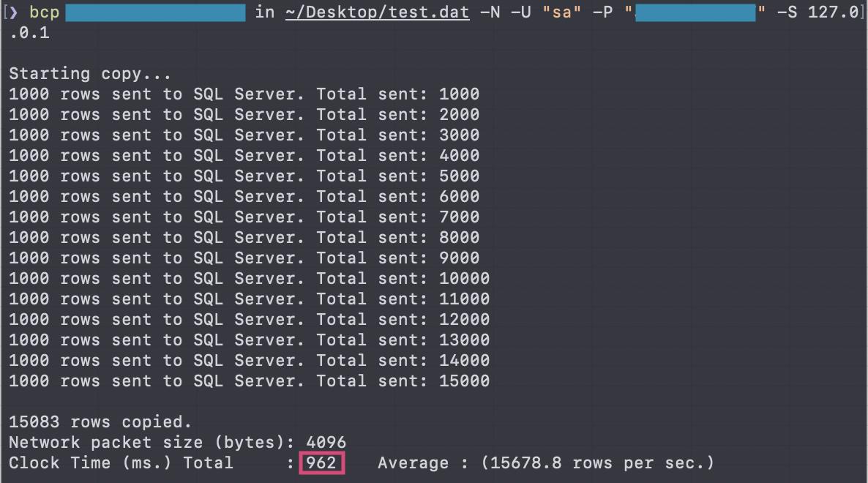Click the "sa" username argument
Viewport: 868px width, 483px height.
(561, 12)
